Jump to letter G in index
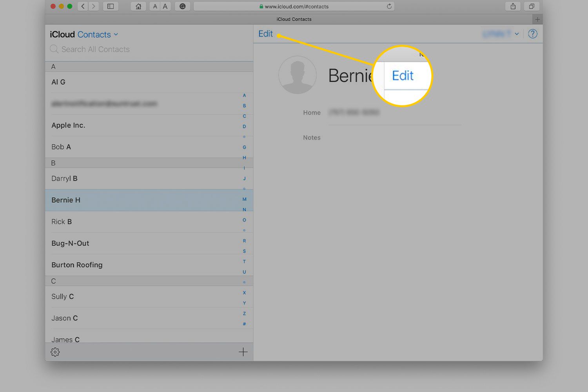 244,147
